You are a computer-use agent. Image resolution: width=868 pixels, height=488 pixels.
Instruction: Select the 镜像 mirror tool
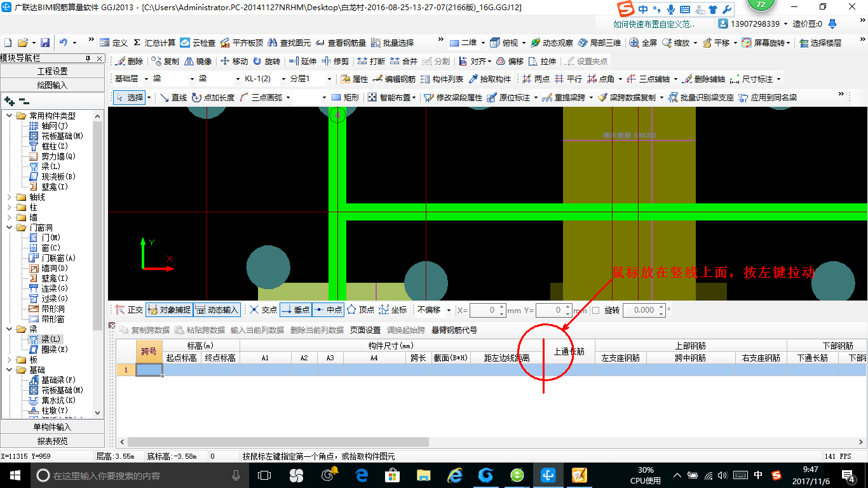pyautogui.click(x=198, y=61)
